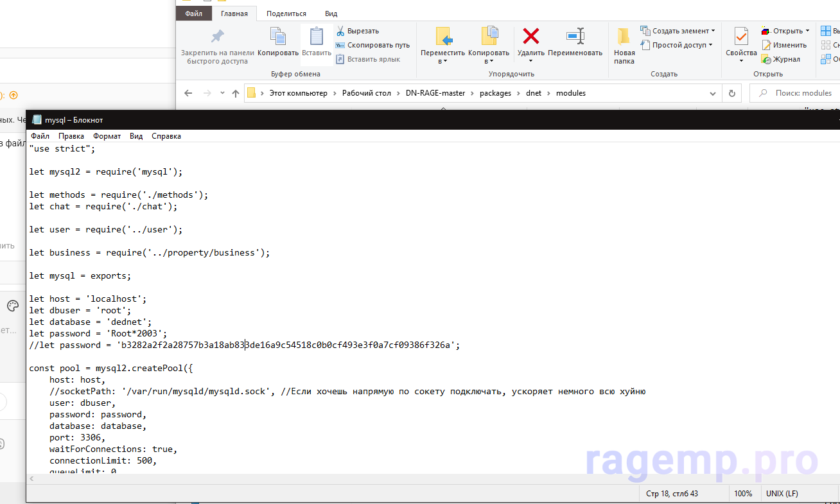Open Properties with the checkmark icon
Image resolution: width=840 pixels, height=504 pixels.
click(741, 36)
